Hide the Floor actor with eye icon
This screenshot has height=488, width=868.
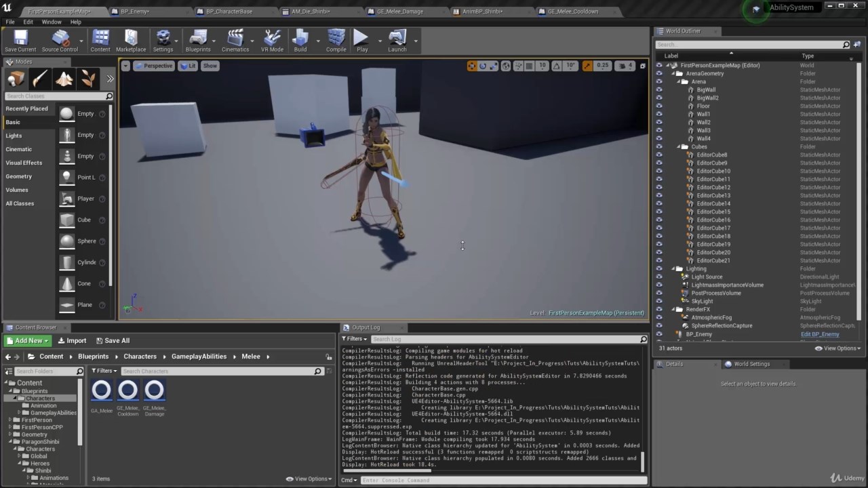pyautogui.click(x=659, y=106)
